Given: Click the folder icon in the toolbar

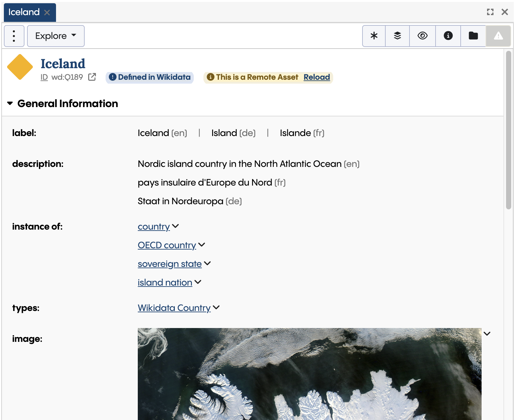Looking at the screenshot, I should pos(473,36).
